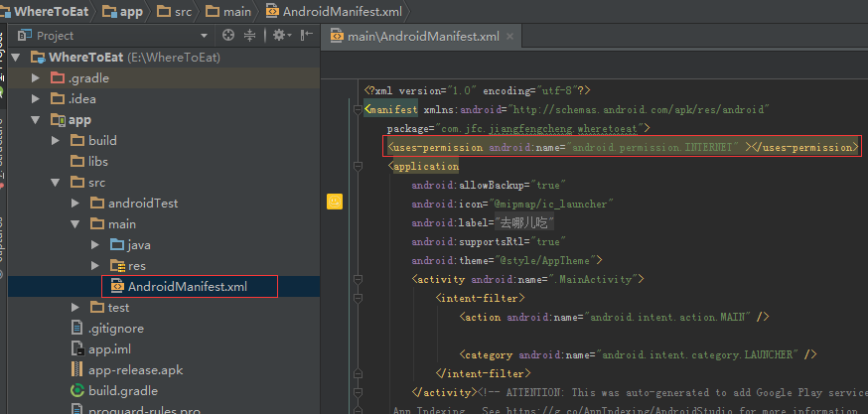This screenshot has height=414, width=868.
Task: Click the scroll-from-source target icon
Action: 228,36
